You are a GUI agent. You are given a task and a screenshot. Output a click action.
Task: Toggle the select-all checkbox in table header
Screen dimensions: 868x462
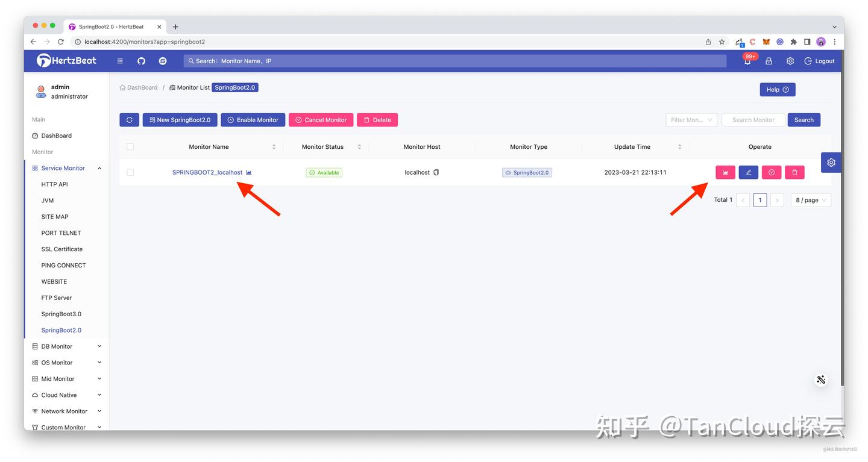click(x=130, y=146)
